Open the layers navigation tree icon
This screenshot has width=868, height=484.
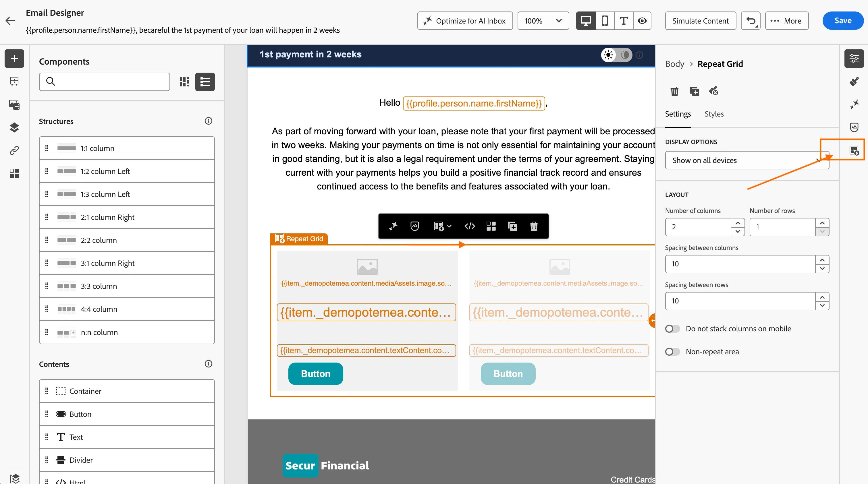coord(14,127)
